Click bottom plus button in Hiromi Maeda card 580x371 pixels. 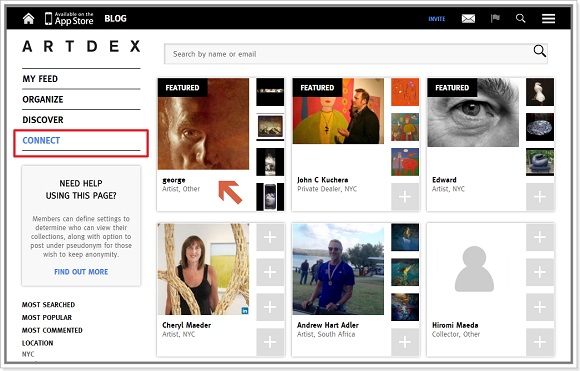[540, 342]
